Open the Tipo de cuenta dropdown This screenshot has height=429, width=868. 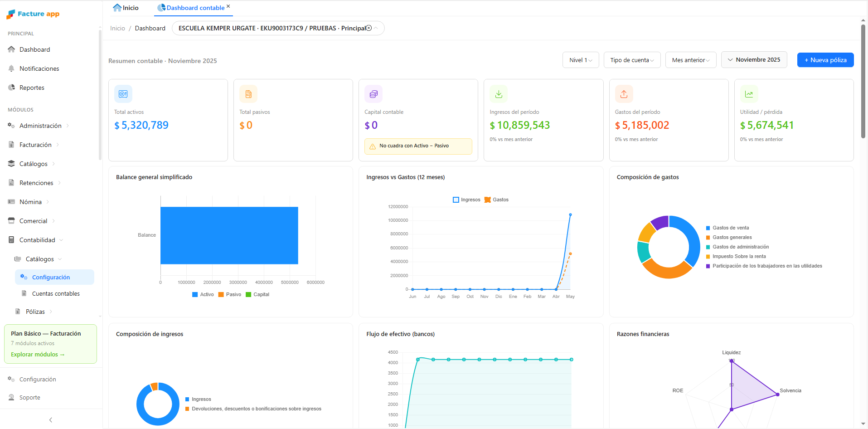point(632,60)
